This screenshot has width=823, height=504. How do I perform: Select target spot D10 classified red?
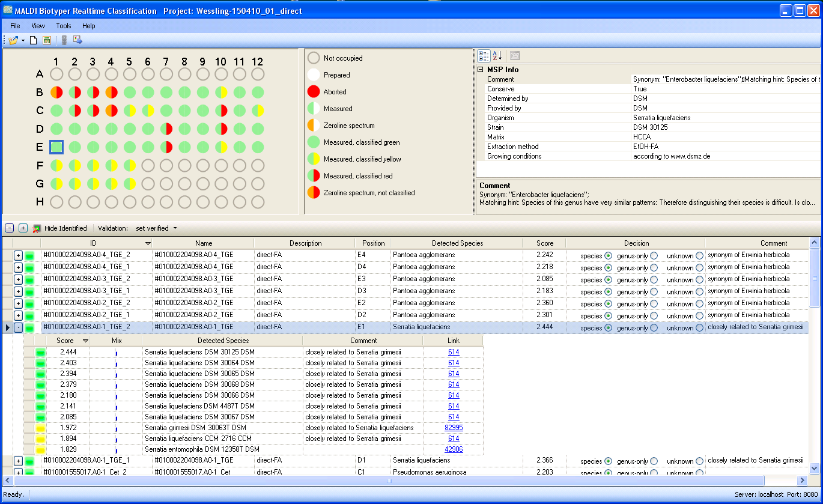tap(221, 129)
